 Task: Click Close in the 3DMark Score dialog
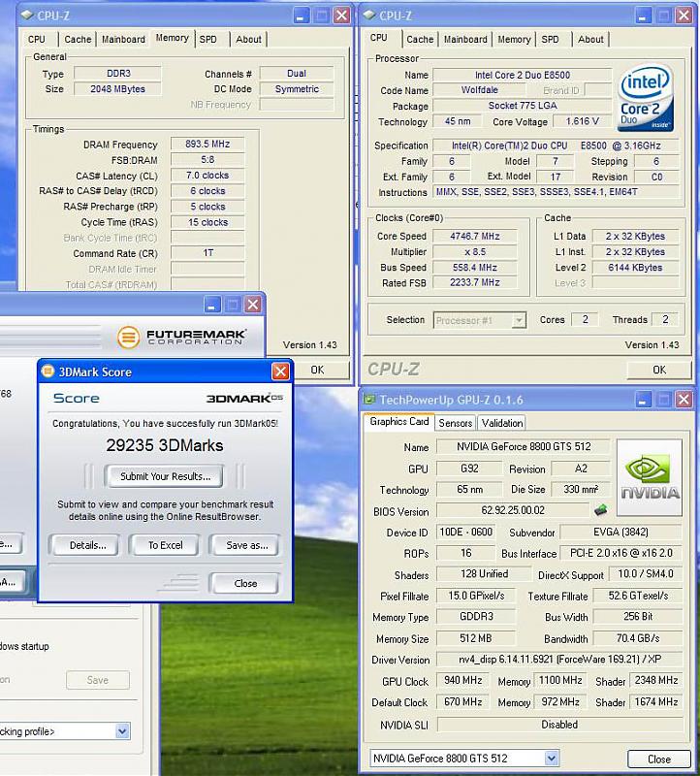245,583
